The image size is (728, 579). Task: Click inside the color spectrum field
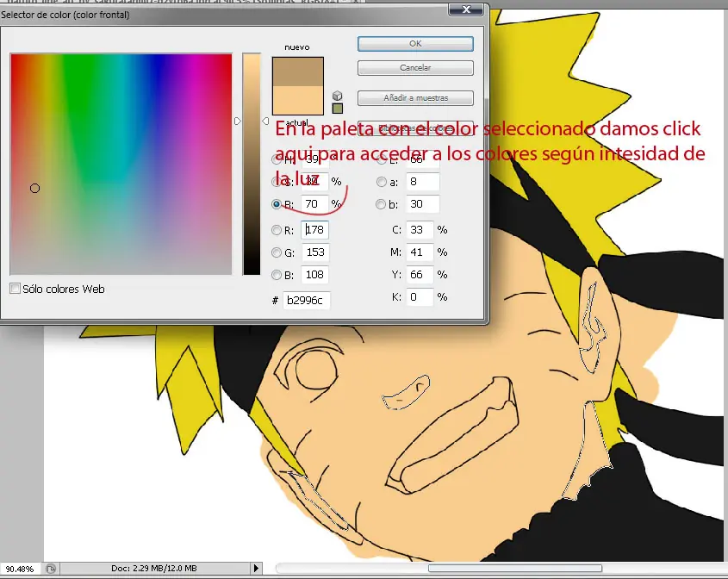[x=121, y=164]
